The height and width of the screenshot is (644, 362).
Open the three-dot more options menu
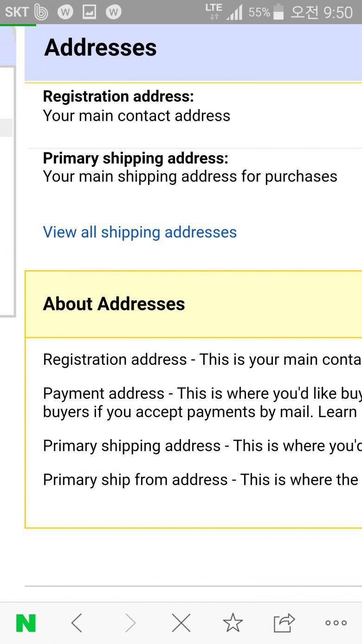336,623
